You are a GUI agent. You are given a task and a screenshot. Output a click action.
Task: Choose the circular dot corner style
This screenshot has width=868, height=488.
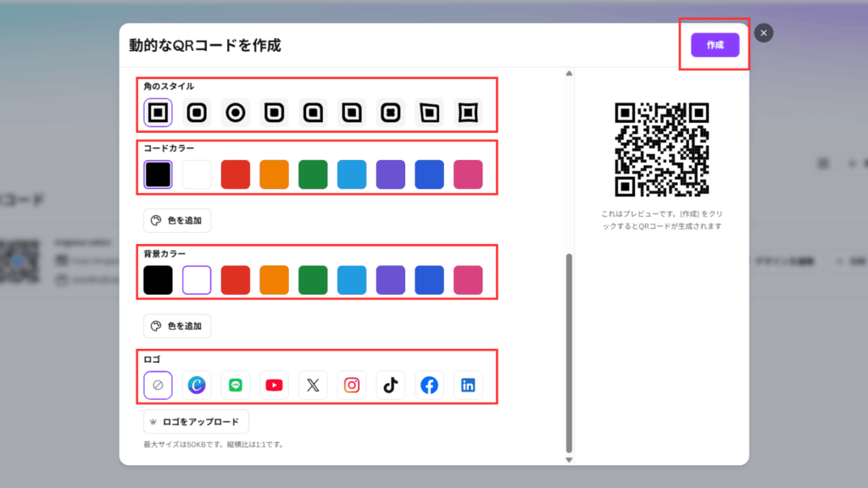coord(236,113)
